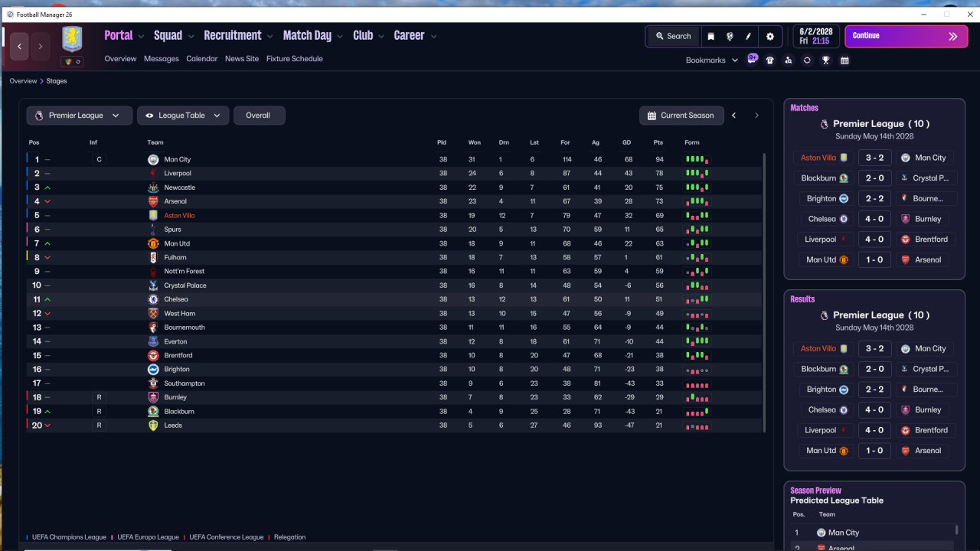
Task: Sort table by Pts column header
Action: [x=658, y=142]
